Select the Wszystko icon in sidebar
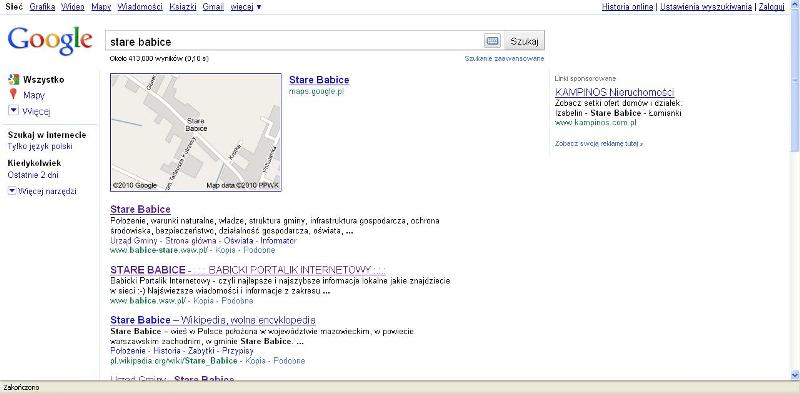The image size is (800, 394). [x=14, y=80]
